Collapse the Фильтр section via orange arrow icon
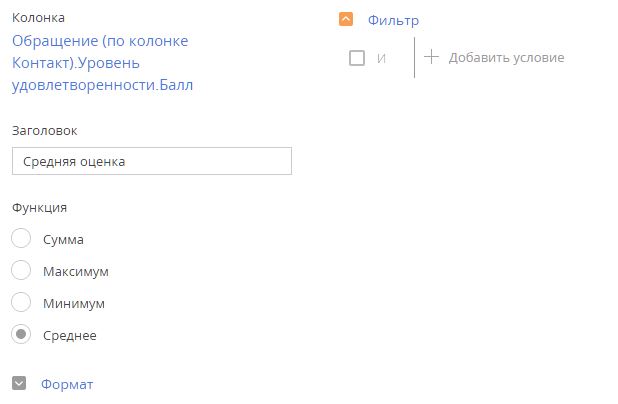Image resolution: width=618 pixels, height=404 pixels. tap(346, 19)
